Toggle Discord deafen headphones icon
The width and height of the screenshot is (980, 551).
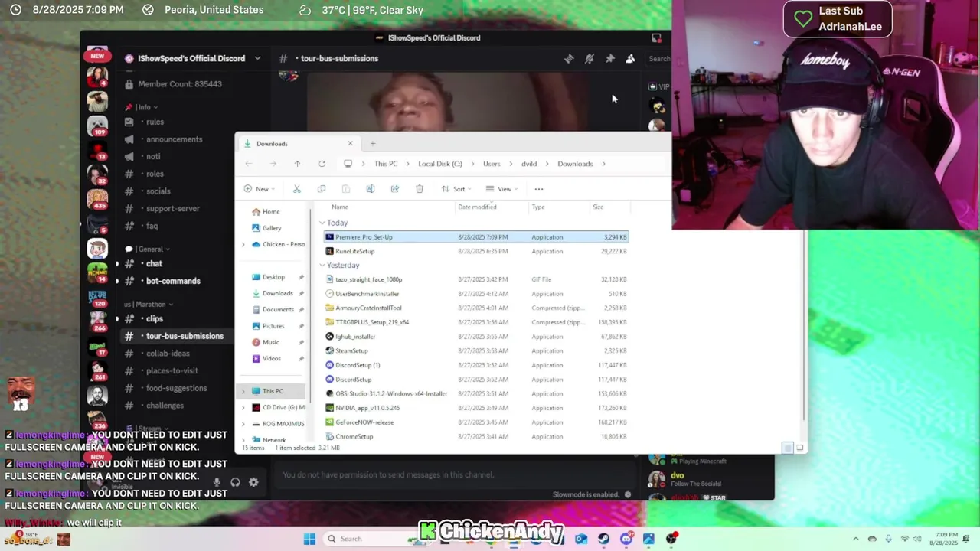[235, 482]
